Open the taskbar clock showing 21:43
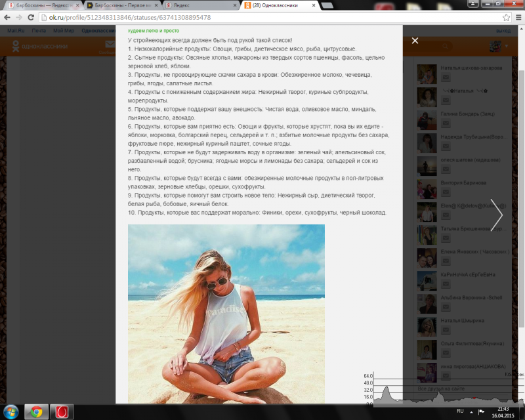Image resolution: width=525 pixels, height=420 pixels. (x=503, y=412)
